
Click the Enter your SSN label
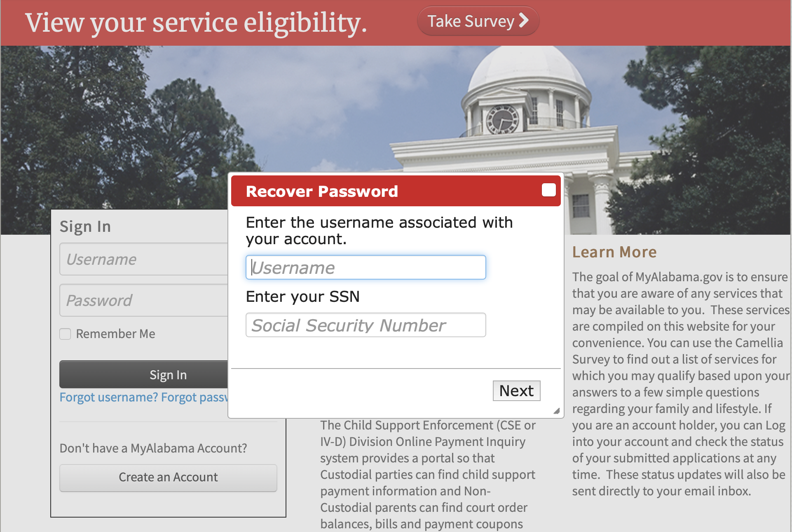pos(302,297)
